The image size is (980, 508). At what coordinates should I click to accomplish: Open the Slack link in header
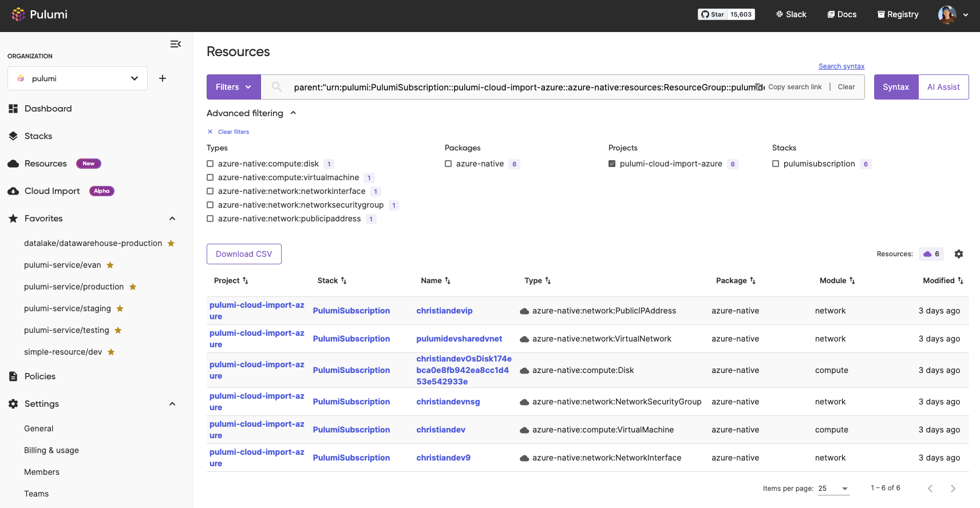791,14
